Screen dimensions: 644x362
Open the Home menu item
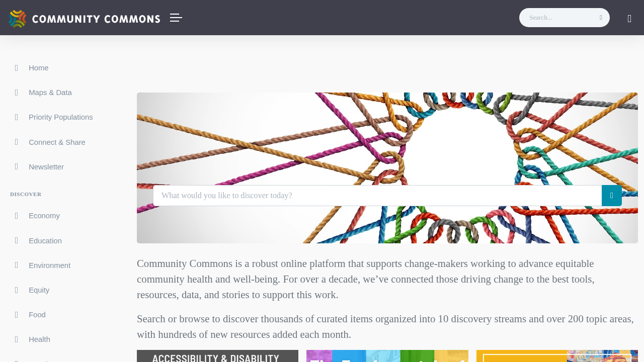tap(39, 68)
